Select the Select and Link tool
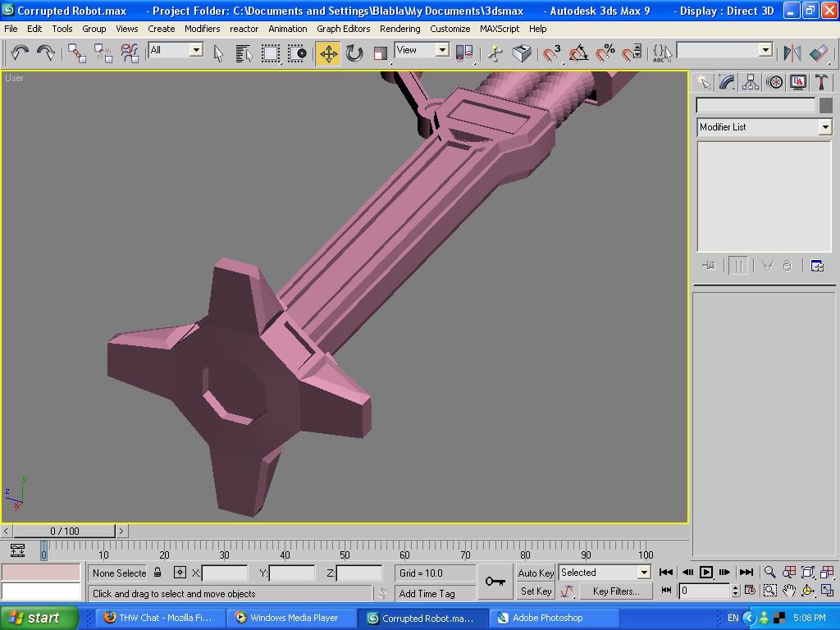840x630 pixels. 77,53
